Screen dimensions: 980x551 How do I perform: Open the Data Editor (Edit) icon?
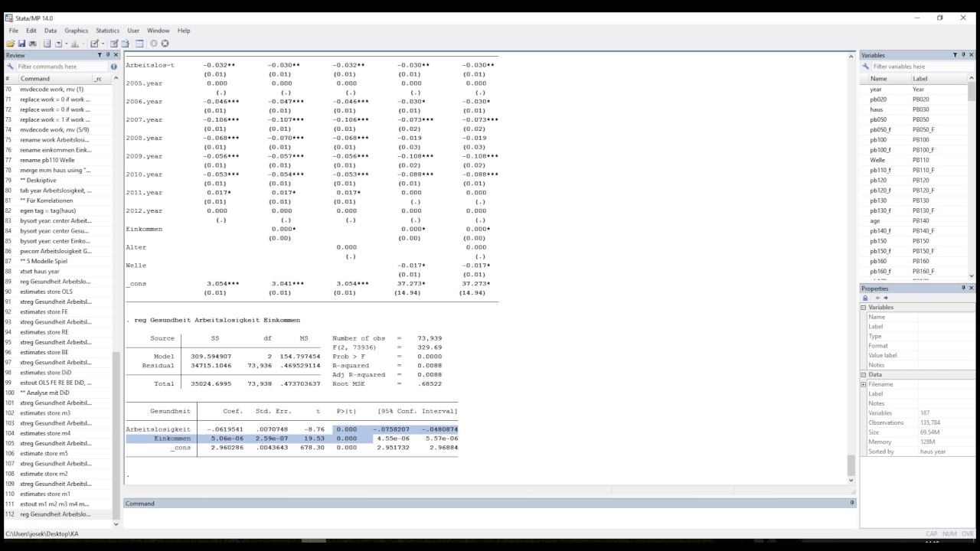(x=114, y=44)
